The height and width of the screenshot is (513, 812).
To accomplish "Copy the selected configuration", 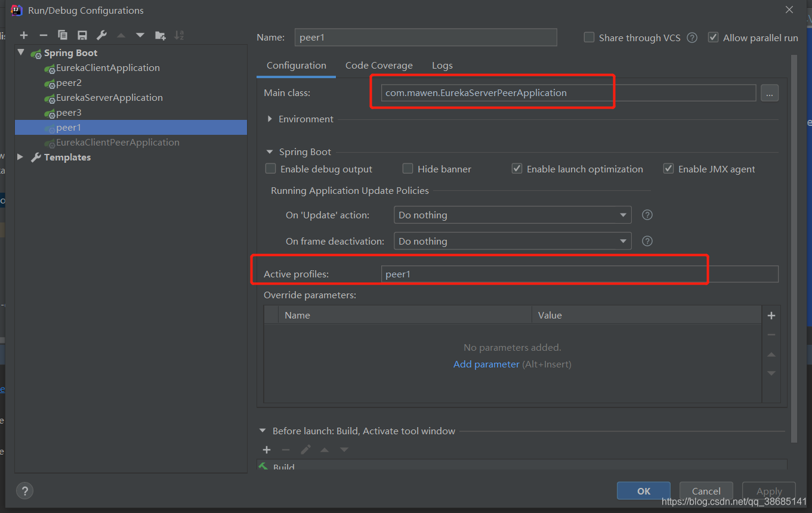I will pos(62,35).
